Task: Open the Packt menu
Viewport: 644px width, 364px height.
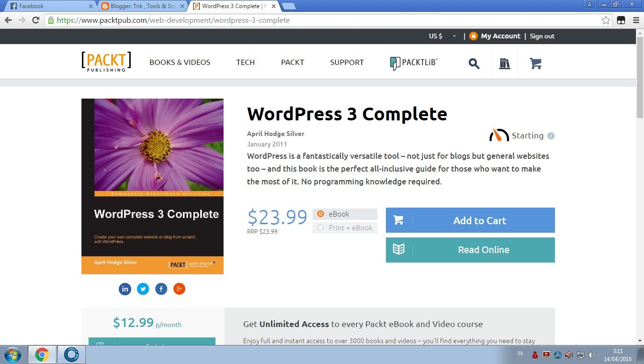Action: pos(293,62)
